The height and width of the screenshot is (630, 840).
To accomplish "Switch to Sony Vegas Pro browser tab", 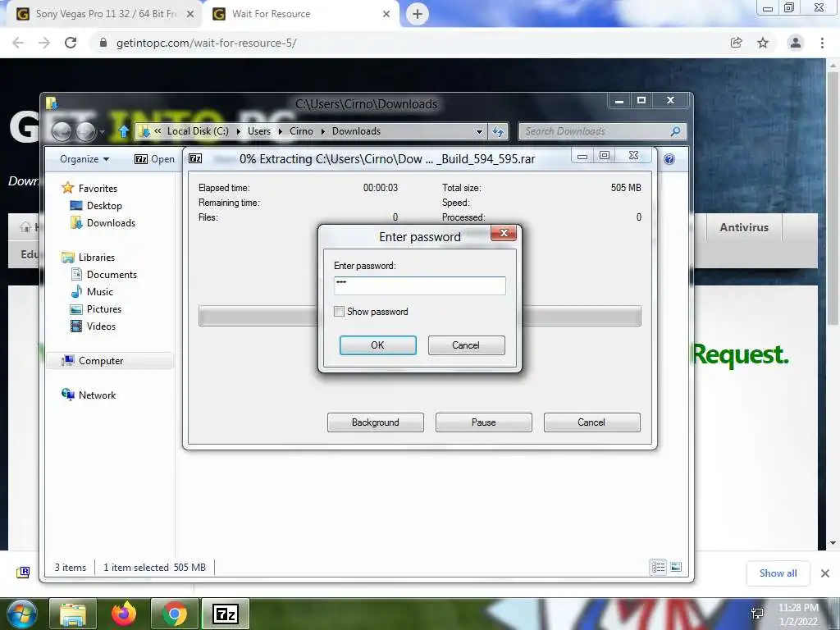I will 105,14.
